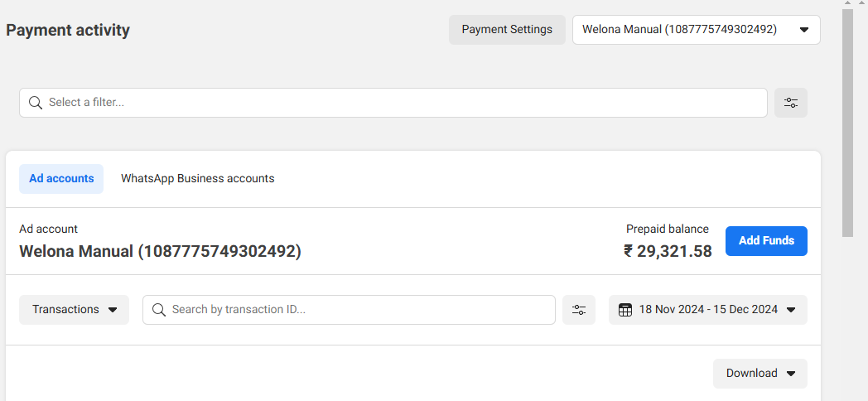Open transaction filter sliders icon
The image size is (868, 401).
pyautogui.click(x=579, y=310)
